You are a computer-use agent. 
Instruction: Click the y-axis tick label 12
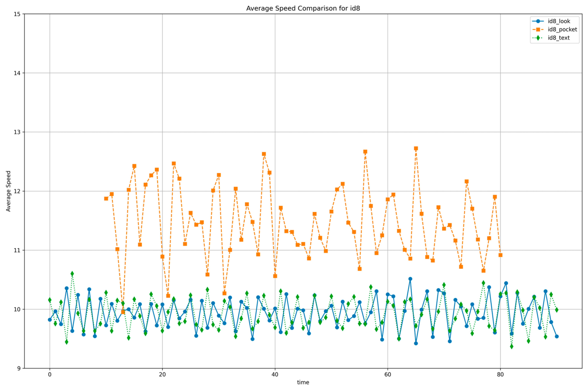[17, 191]
